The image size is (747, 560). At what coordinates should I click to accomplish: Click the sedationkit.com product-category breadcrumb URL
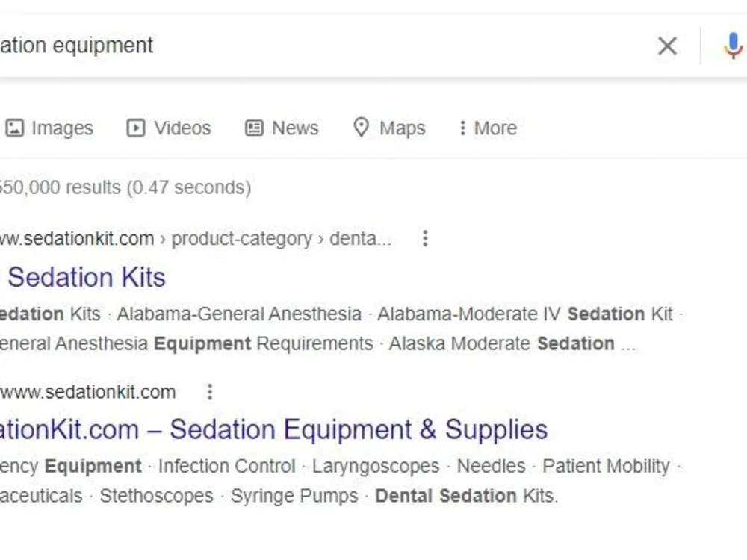pos(195,239)
